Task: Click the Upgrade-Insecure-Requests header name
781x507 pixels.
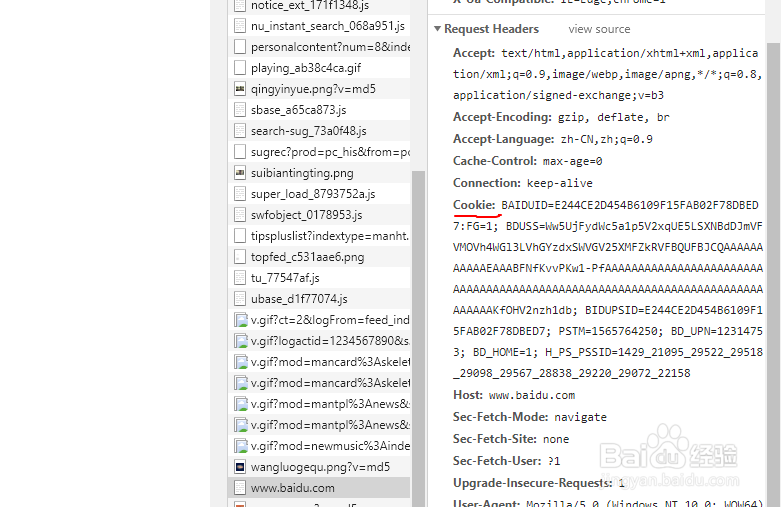Action: coord(532,483)
